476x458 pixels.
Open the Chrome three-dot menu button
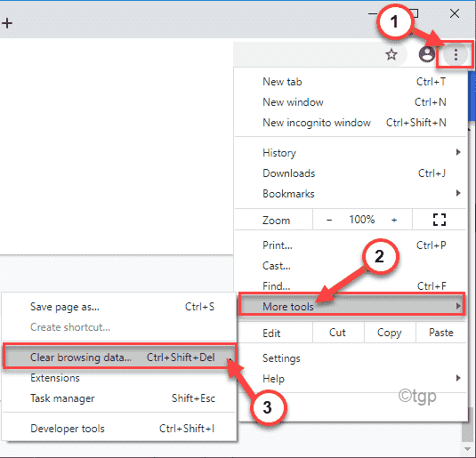coord(456,55)
